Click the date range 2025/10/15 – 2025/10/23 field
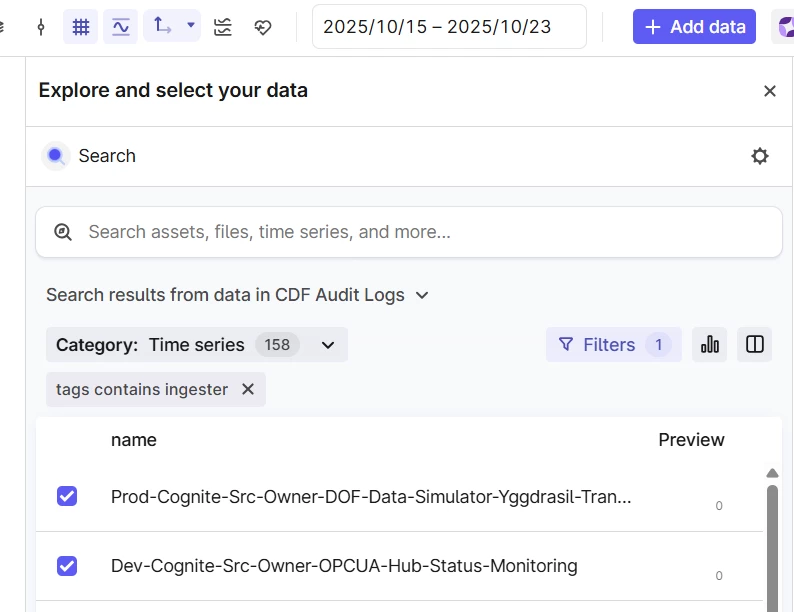 pos(449,27)
